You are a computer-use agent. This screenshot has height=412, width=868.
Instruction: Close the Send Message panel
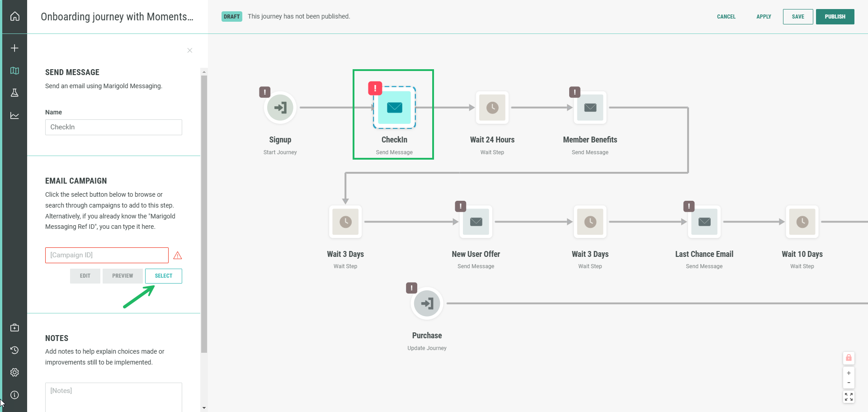(190, 50)
